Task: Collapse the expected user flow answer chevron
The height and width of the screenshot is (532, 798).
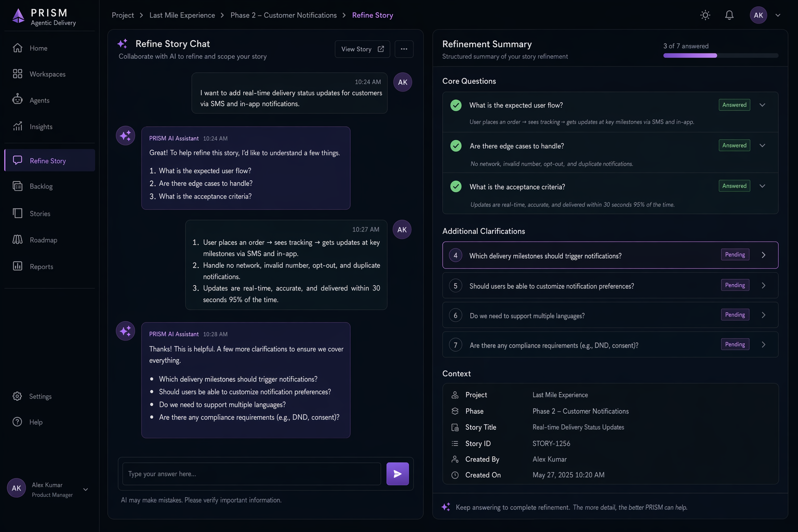Action: (762, 105)
